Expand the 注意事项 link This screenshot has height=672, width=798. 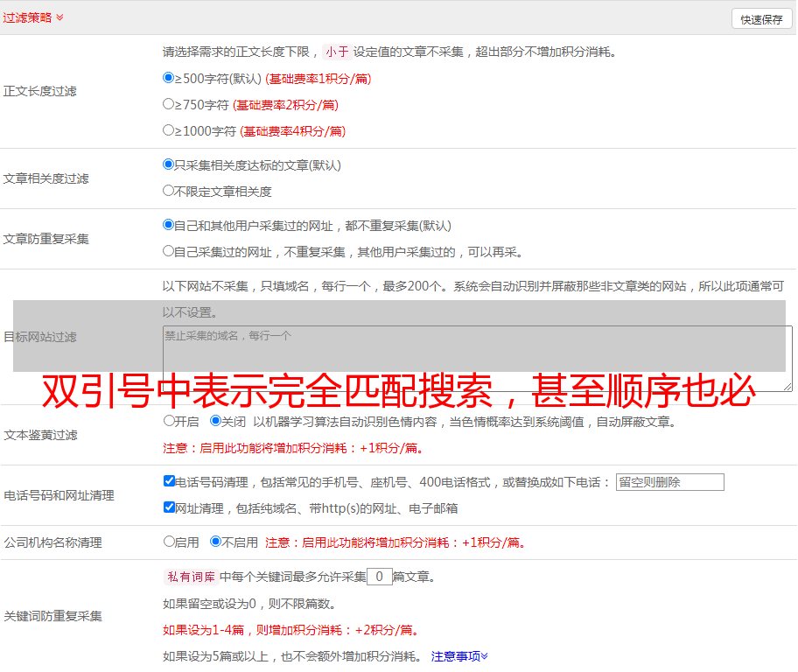(459, 656)
